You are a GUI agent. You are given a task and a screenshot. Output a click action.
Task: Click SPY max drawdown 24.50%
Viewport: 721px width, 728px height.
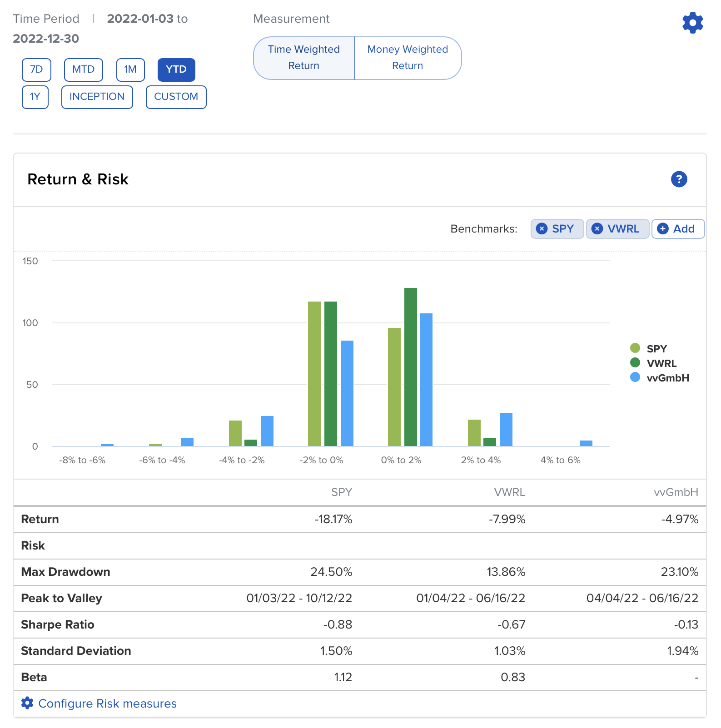click(x=332, y=572)
